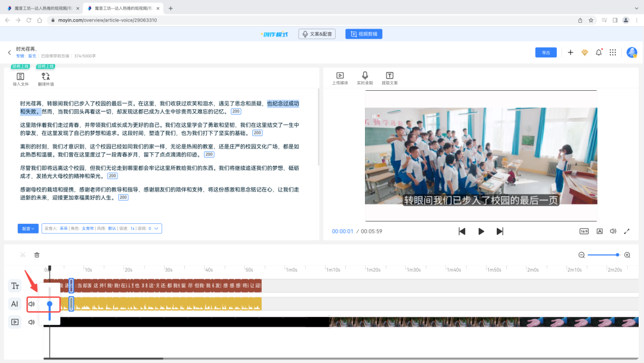The image size is (644, 363).
Task: Click the scissors split tool
Action: 23,255
